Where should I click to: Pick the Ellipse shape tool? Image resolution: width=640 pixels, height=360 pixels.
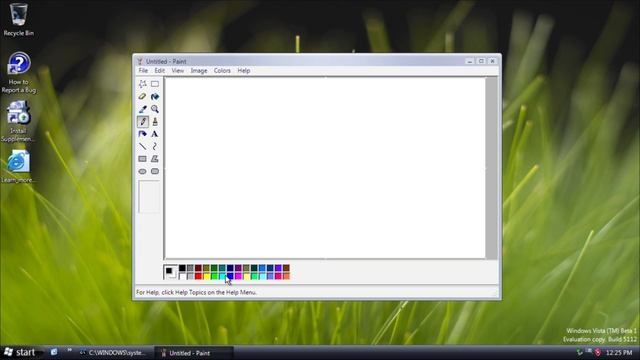pos(142,171)
